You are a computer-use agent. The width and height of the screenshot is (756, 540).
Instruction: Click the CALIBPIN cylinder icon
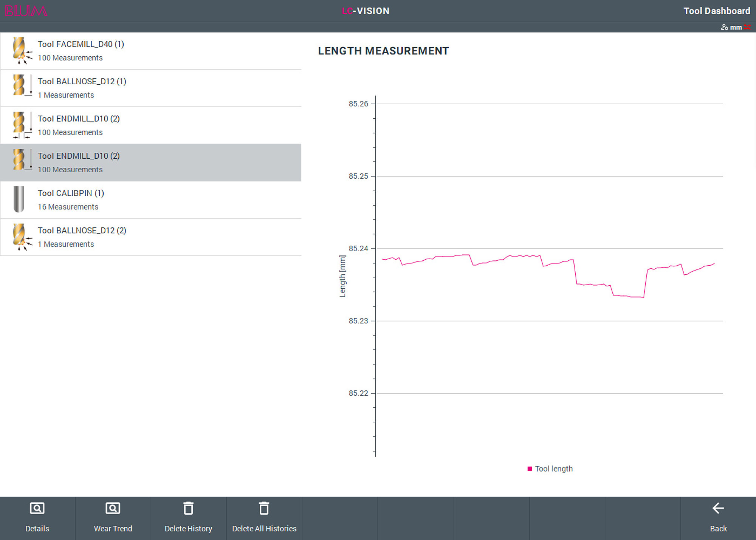[19, 200]
